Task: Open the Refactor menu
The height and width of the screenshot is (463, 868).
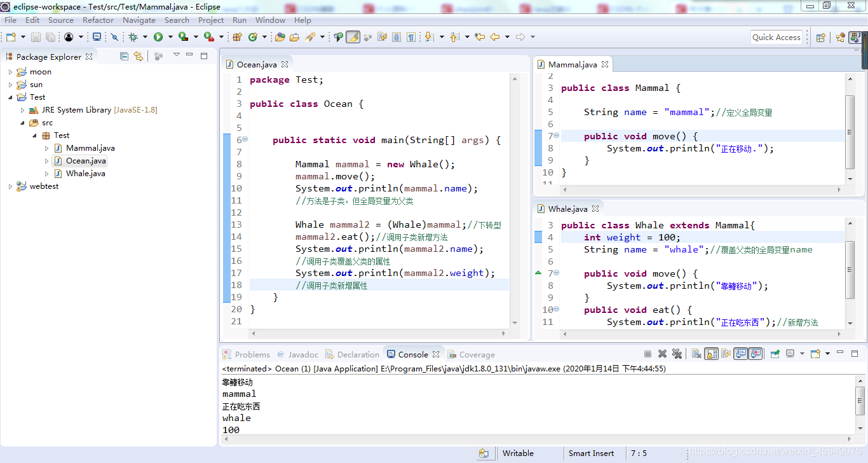Action: (98, 20)
